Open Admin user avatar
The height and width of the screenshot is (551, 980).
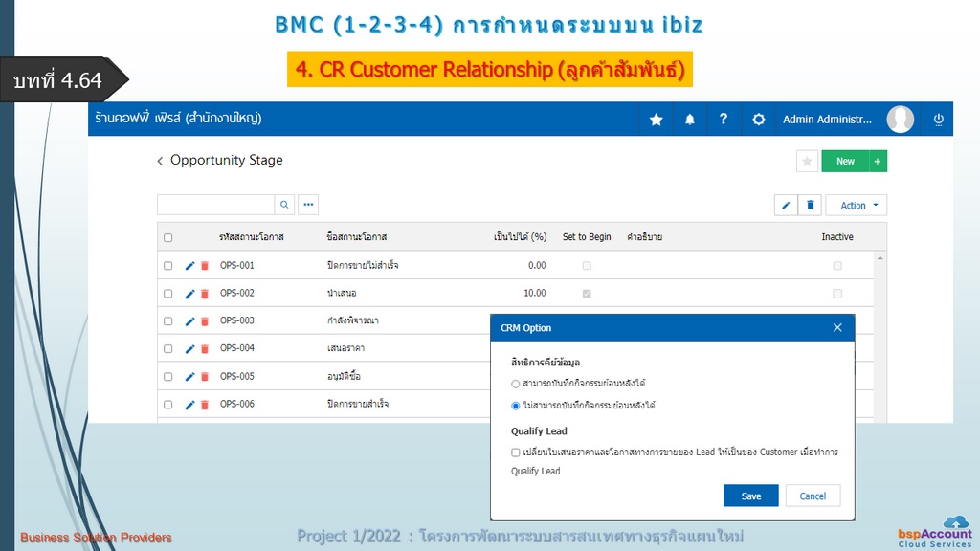coord(900,120)
